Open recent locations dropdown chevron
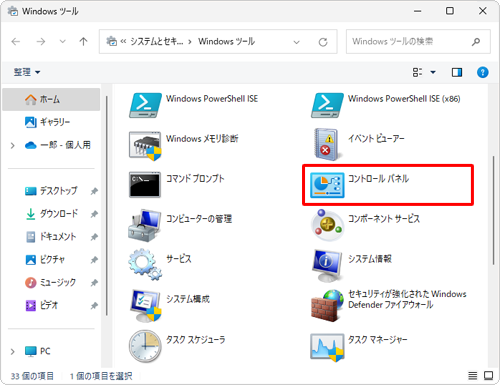Viewport: 500px width, 385px height. 62,42
